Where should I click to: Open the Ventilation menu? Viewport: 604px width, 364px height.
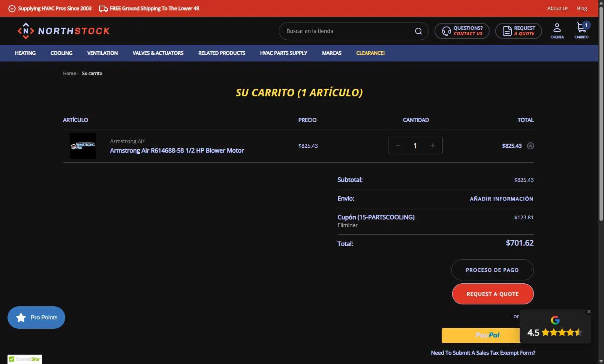(102, 53)
